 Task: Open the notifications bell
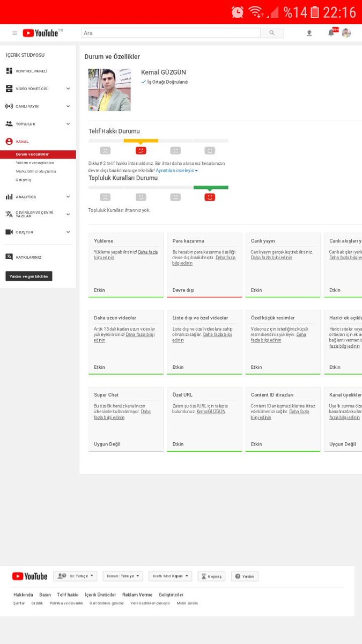pos(331,33)
